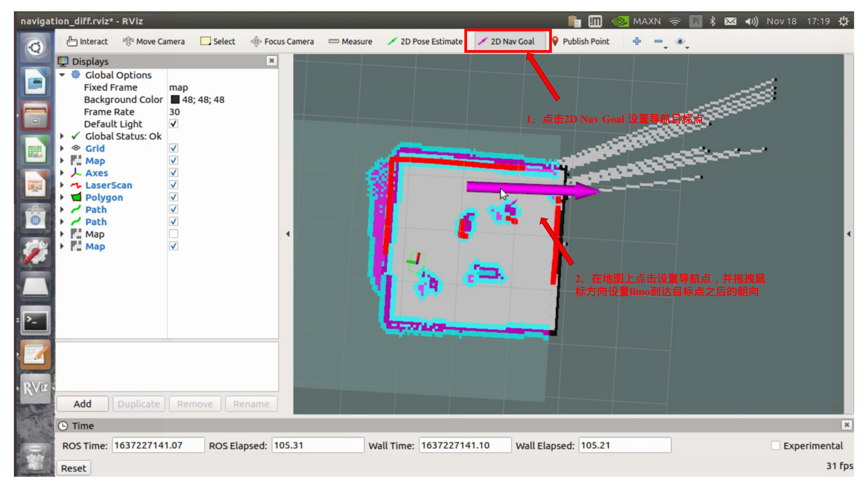Disable the Grid display checkbox
This screenshot has width=868, height=488.
point(173,148)
